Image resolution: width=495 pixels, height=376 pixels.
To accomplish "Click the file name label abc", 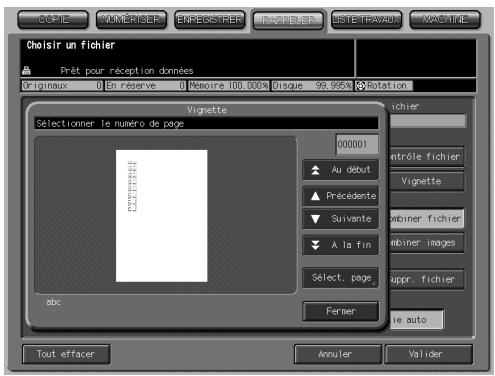I will coord(54,302).
